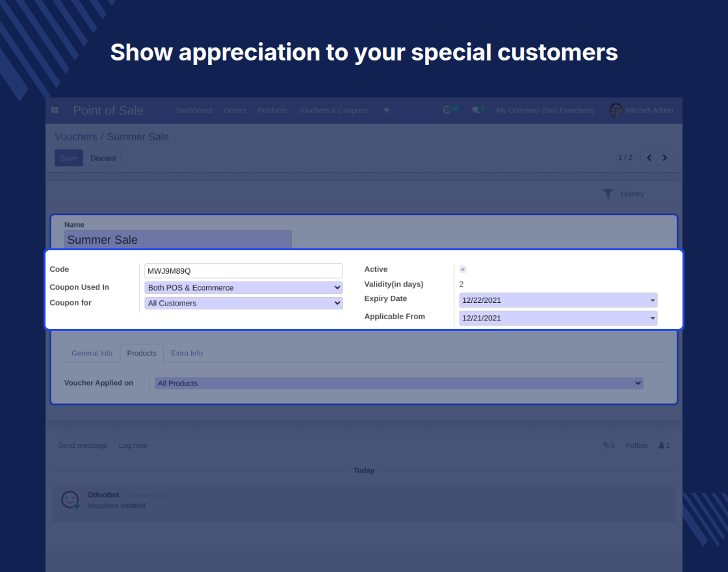Screen dimensions: 728x572
Task: Open the Orders menu
Action: pyautogui.click(x=235, y=110)
